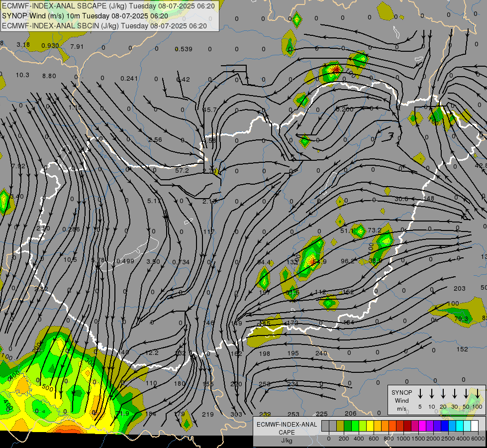
Task: Select the dark green CAPE legend swatch
Action: (348, 426)
